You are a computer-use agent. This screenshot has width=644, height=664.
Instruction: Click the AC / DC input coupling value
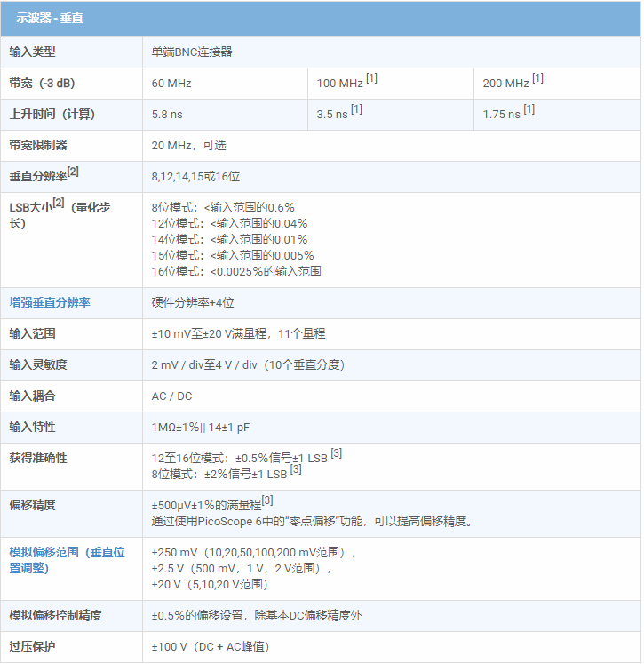171,396
